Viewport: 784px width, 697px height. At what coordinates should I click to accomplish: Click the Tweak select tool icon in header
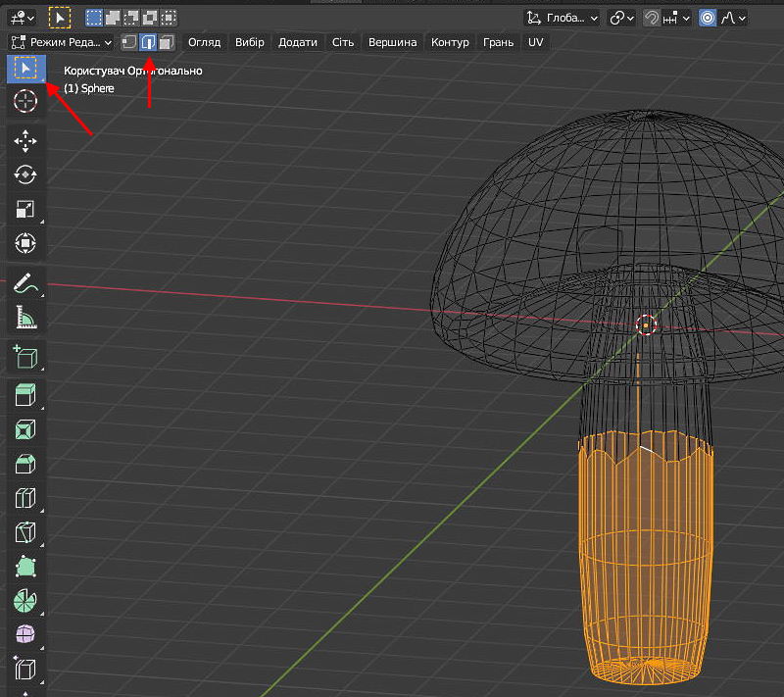[60, 18]
